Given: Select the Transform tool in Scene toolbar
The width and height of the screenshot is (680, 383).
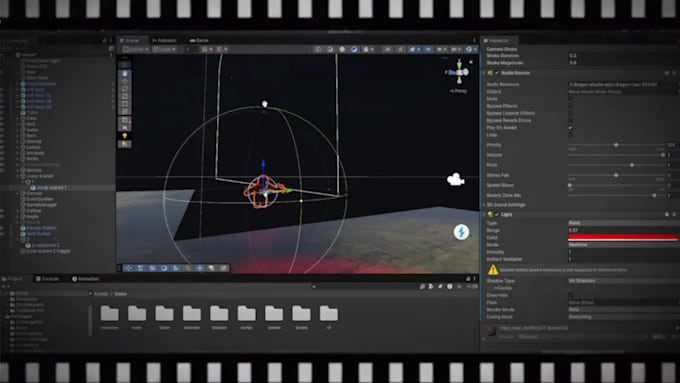Looking at the screenshot, I should pos(125,111).
